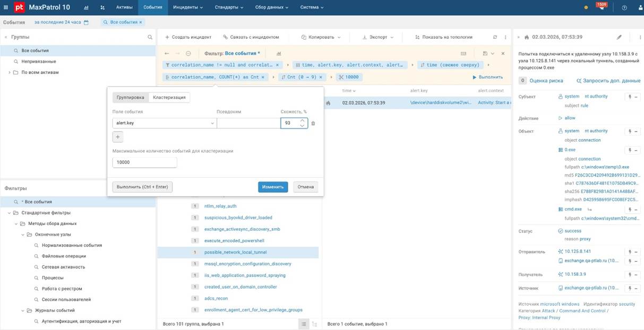
Task: Close the filter bar with X
Action: pos(503,54)
